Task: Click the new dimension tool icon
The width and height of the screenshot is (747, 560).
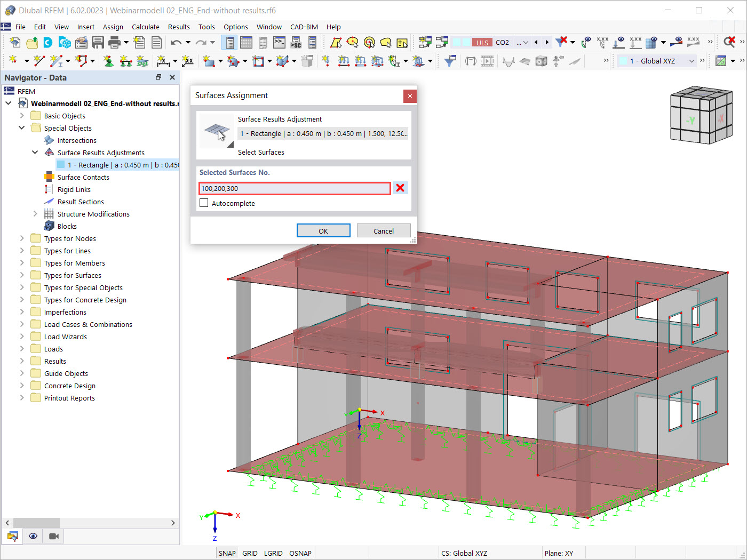Action: tap(163, 61)
